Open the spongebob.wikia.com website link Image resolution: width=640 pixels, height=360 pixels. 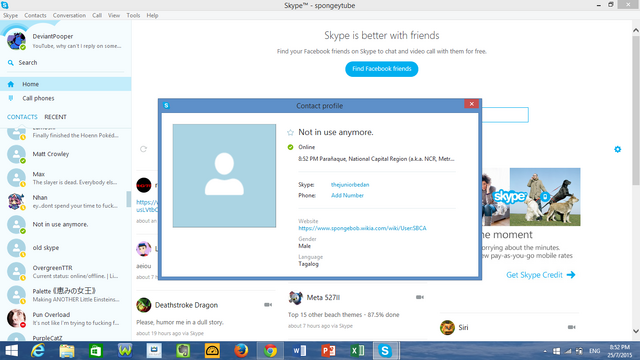pyautogui.click(x=362, y=228)
